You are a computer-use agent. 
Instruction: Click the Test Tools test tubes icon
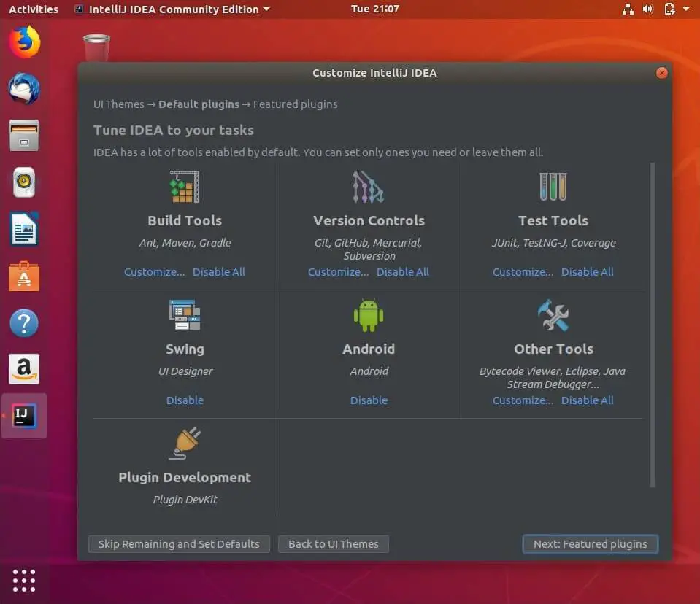pos(553,187)
